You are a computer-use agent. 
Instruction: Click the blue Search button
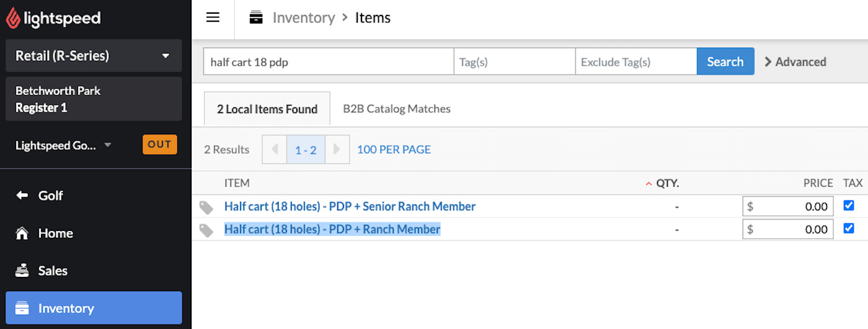(725, 61)
